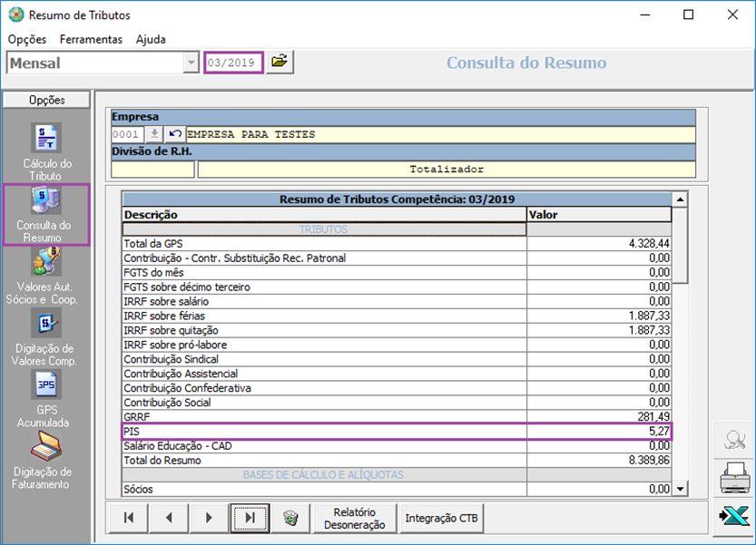756x545 pixels.
Task: Open Valores Aut. Sócios e Coop.
Action: click(x=46, y=275)
